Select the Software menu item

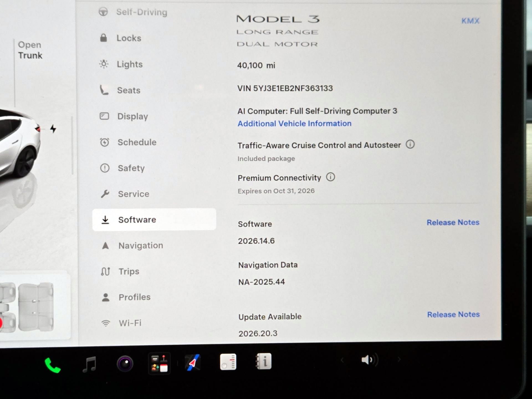(x=154, y=219)
